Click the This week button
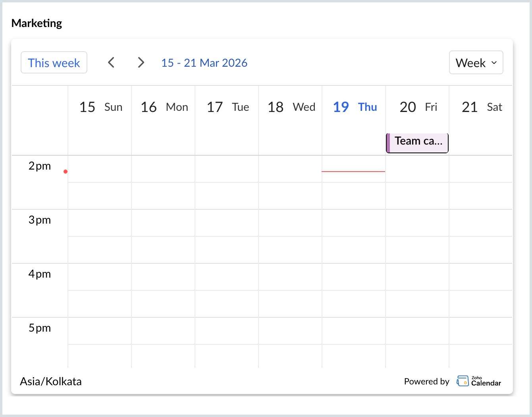 coord(54,63)
